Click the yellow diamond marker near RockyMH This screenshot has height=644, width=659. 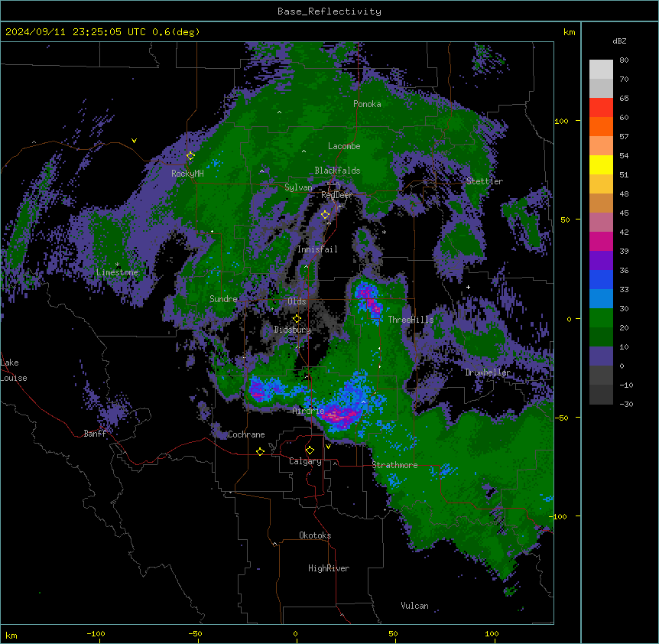click(x=190, y=156)
